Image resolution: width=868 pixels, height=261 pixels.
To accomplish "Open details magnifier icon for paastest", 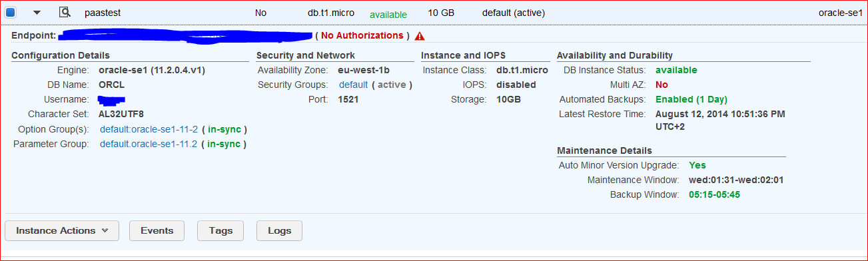I will [65, 12].
